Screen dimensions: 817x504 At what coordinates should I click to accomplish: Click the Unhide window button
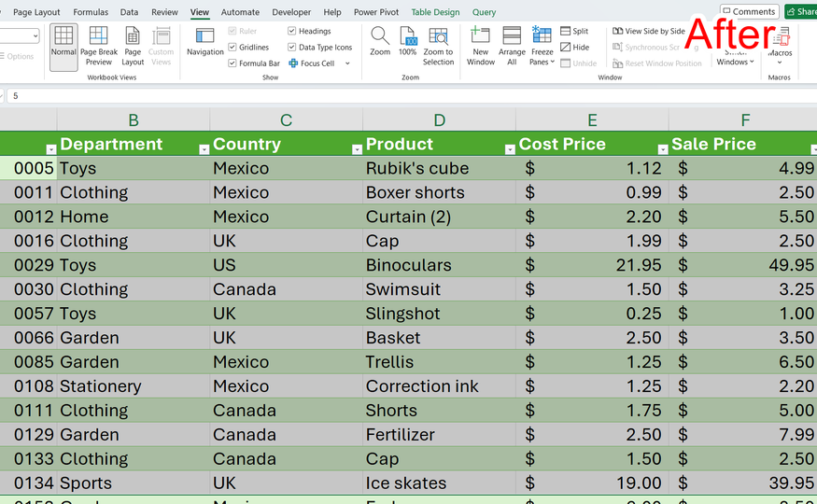578,63
